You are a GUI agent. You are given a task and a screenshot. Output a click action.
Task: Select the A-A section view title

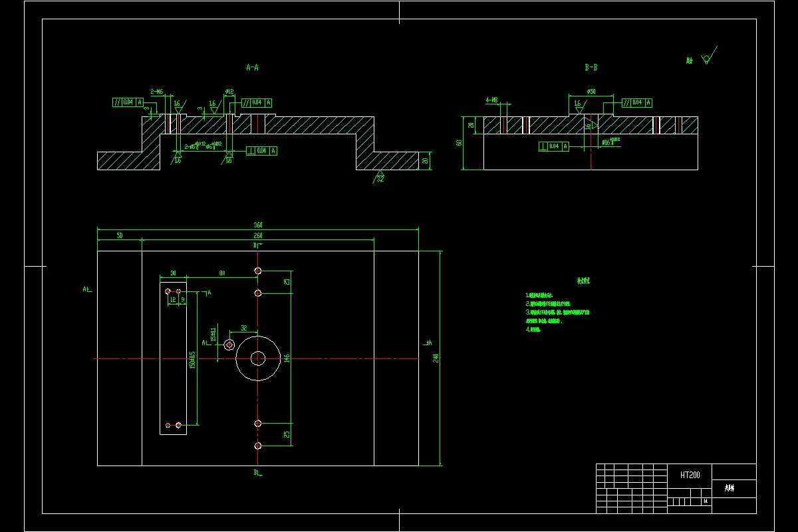(x=252, y=67)
